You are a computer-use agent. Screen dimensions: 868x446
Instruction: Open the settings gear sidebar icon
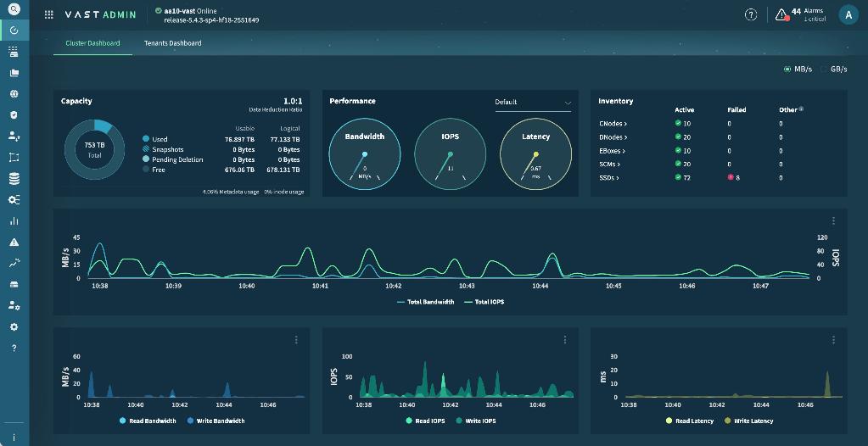pyautogui.click(x=14, y=327)
